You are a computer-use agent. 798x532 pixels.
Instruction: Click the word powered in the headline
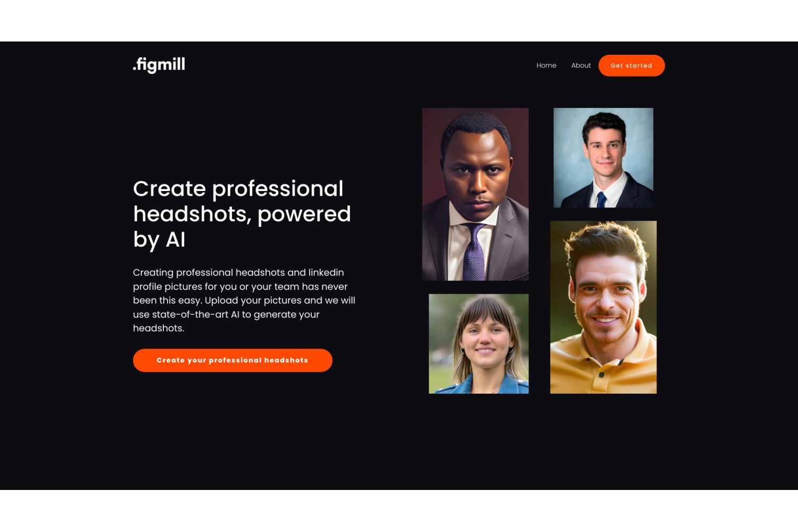(304, 214)
